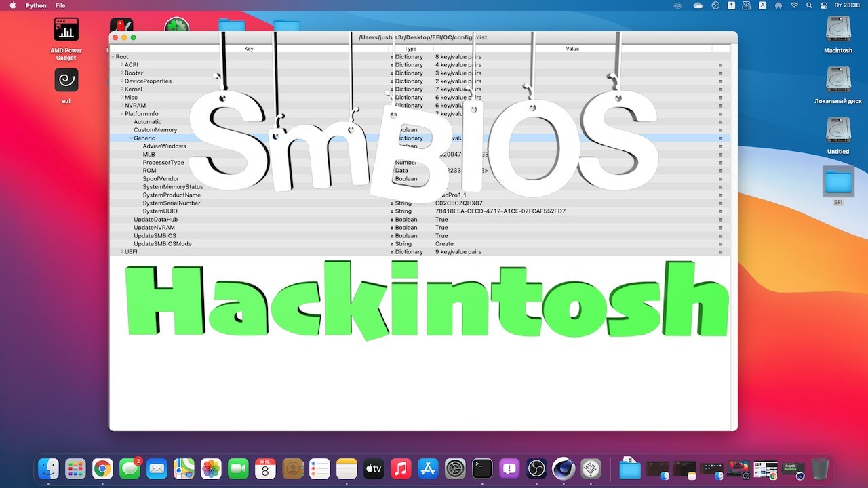Open the File menu
The width and height of the screenshot is (868, 488).
pyautogui.click(x=60, y=5)
